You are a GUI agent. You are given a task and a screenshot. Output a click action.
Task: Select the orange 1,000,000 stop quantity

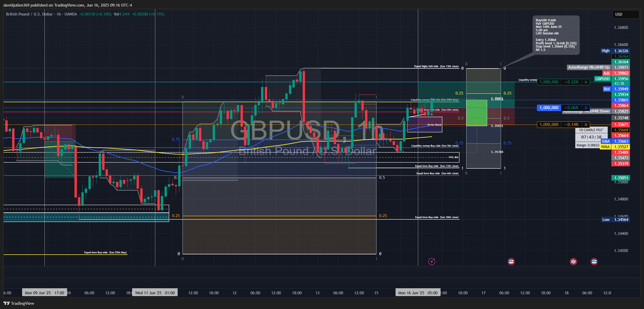pos(549,125)
